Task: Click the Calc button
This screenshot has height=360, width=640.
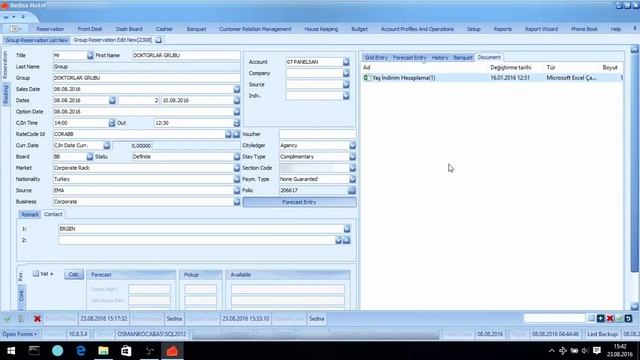Action: (x=74, y=274)
